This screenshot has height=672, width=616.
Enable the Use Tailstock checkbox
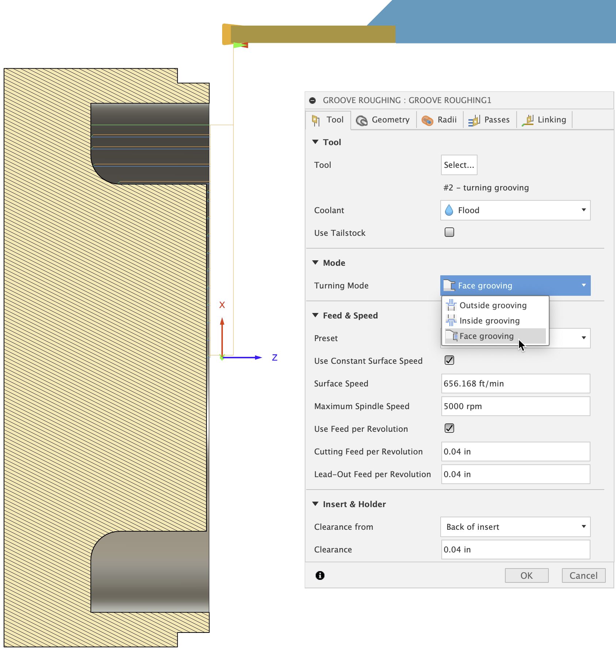click(449, 232)
